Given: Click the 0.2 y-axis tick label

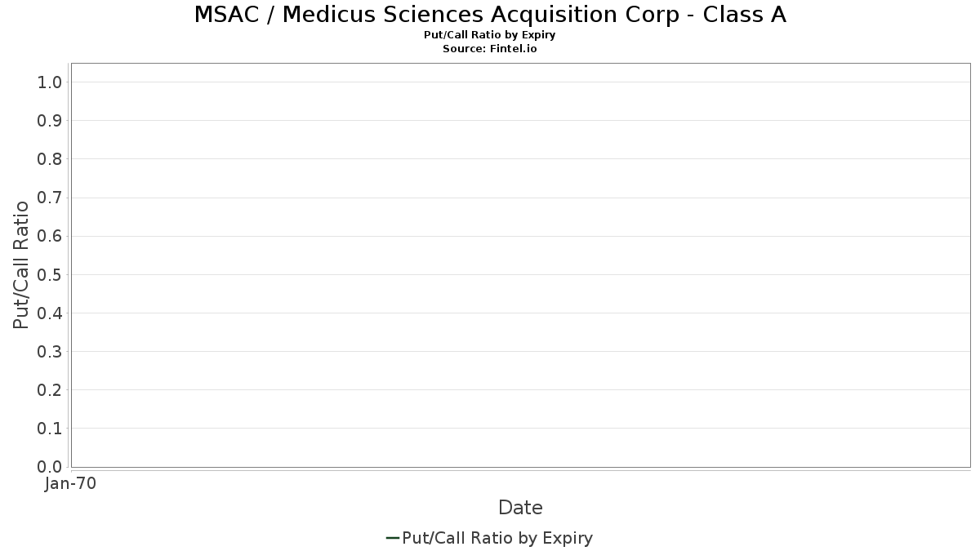Looking at the screenshot, I should (50, 390).
